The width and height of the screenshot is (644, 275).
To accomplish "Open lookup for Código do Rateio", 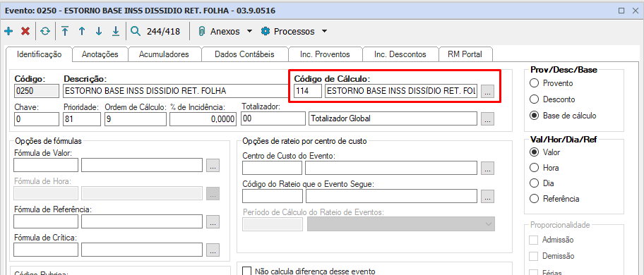I will (x=487, y=196).
